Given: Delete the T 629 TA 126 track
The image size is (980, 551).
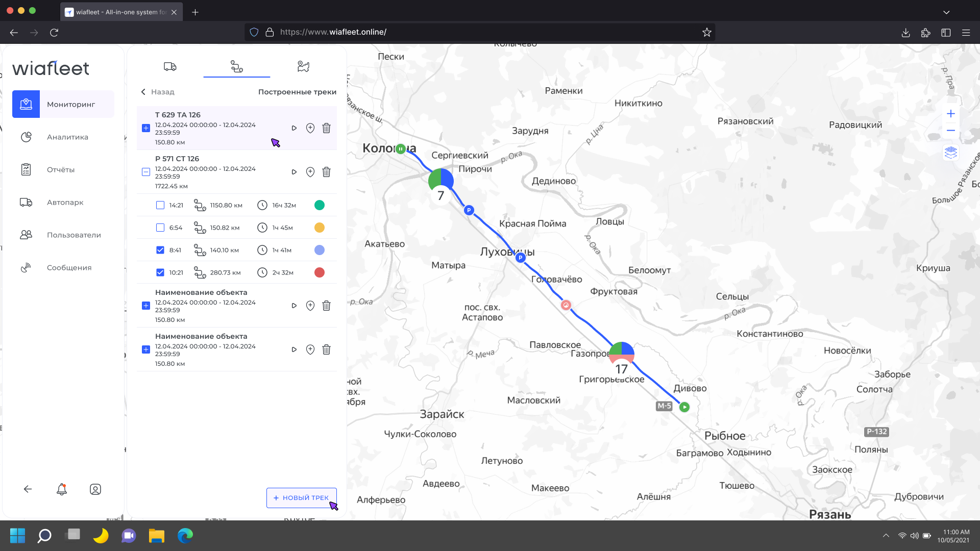Looking at the screenshot, I should click(x=327, y=129).
